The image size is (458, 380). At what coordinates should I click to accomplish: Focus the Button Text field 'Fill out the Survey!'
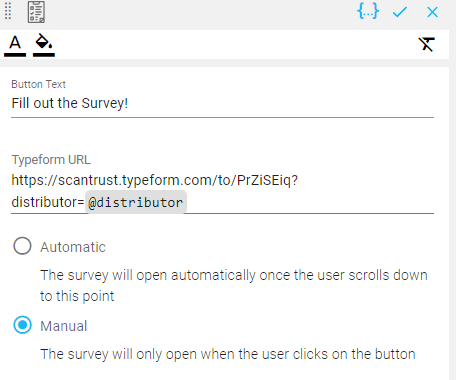tap(222, 104)
